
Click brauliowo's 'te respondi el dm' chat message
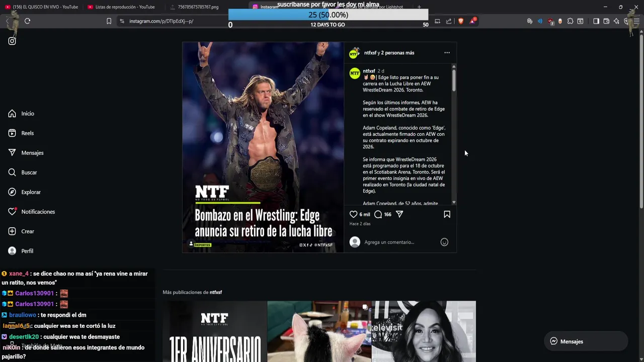pyautogui.click(x=44, y=315)
